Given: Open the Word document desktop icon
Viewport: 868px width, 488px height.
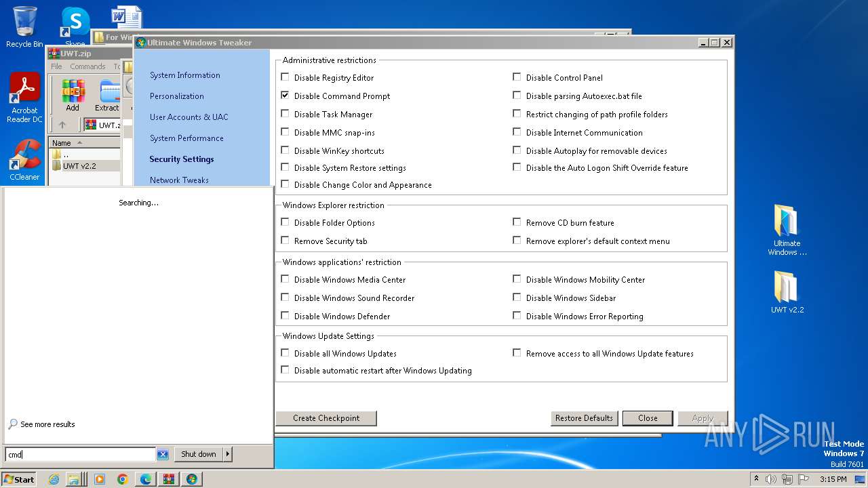Looking at the screenshot, I should click(126, 16).
